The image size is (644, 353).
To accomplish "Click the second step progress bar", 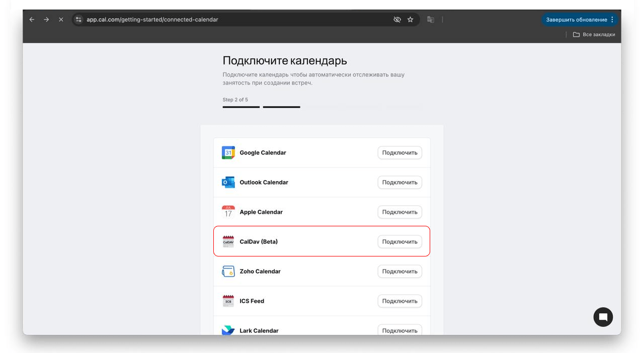I will click(x=282, y=107).
